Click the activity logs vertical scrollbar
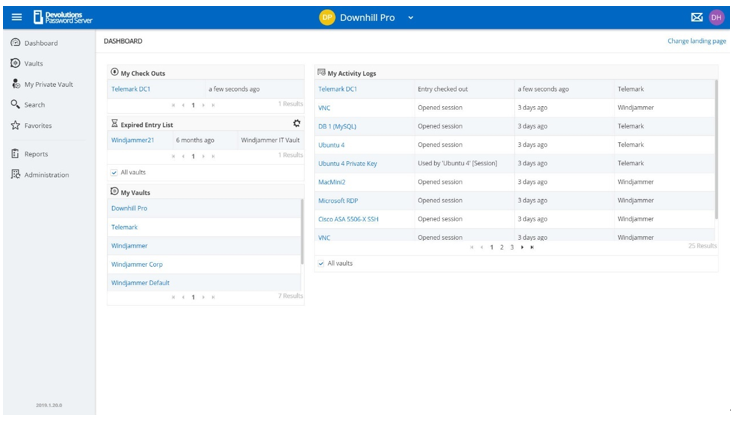731x424 pixels. coord(717,149)
